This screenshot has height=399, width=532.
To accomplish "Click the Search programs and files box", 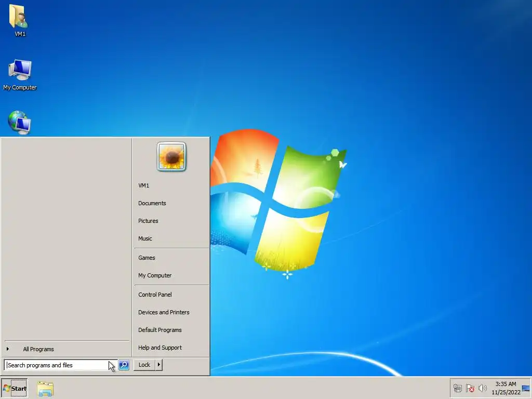I will pos(61,365).
